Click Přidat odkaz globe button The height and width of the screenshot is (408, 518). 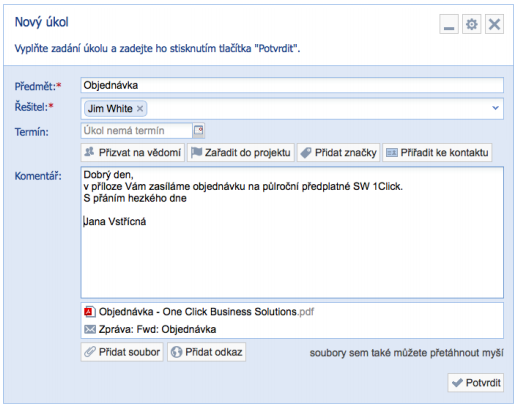click(x=206, y=352)
